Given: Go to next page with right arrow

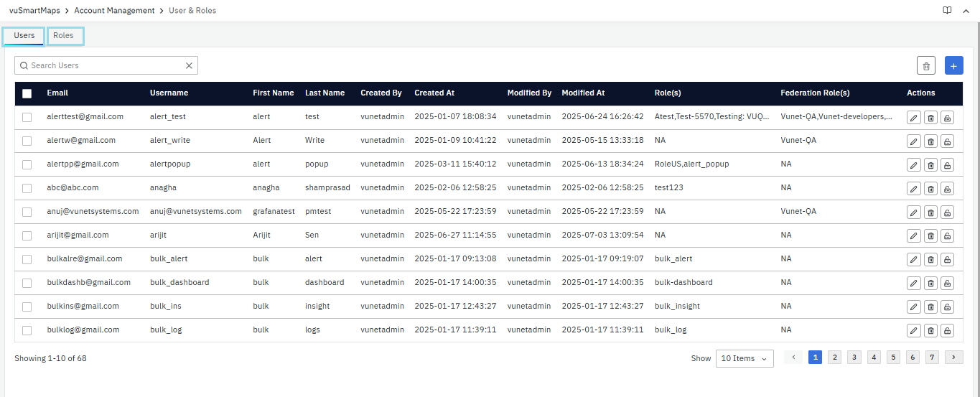Looking at the screenshot, I should click(953, 358).
